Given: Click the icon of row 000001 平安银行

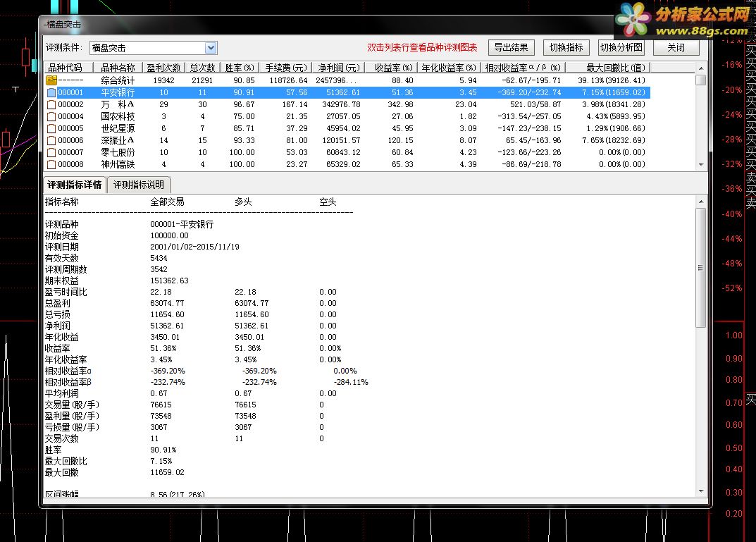Looking at the screenshot, I should click(x=51, y=92).
